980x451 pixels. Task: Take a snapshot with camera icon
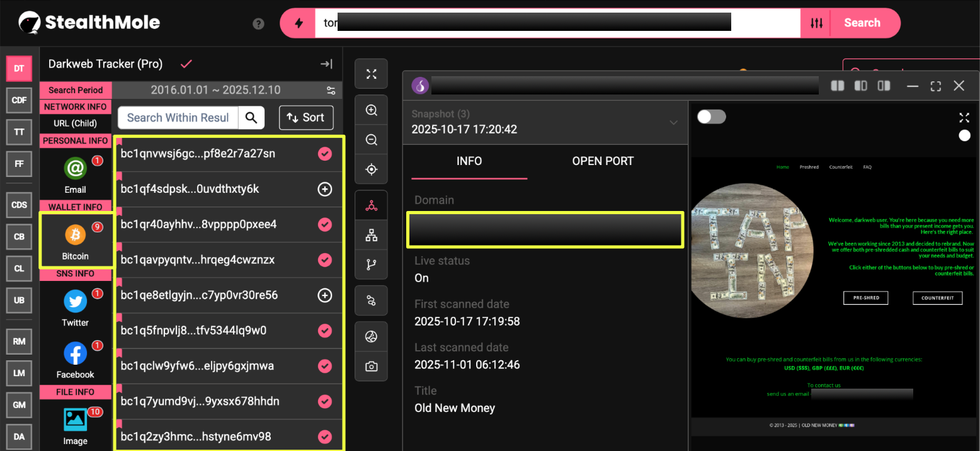372,367
